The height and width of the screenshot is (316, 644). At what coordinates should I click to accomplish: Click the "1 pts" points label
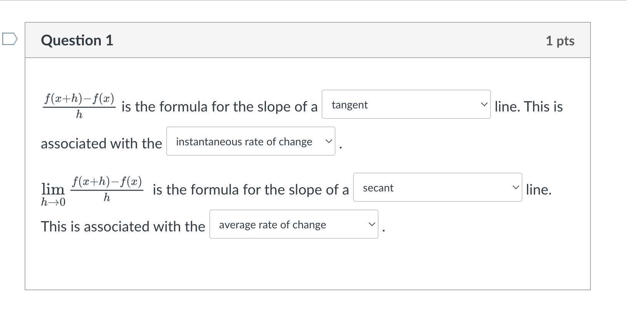[x=560, y=41]
